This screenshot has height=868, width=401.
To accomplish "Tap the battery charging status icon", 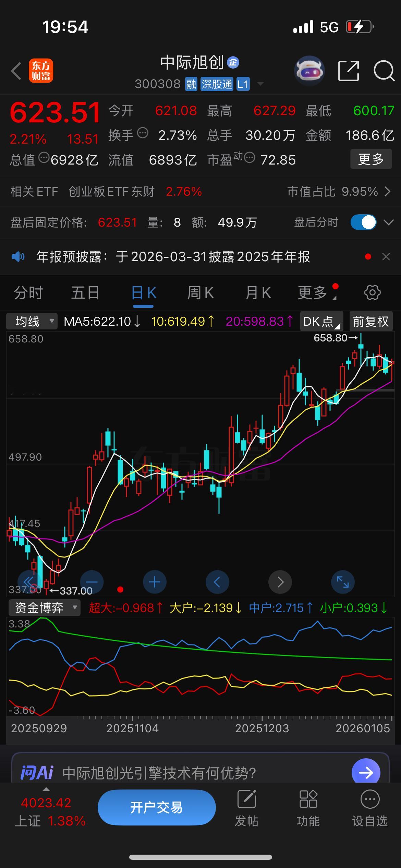I will pyautogui.click(x=359, y=27).
